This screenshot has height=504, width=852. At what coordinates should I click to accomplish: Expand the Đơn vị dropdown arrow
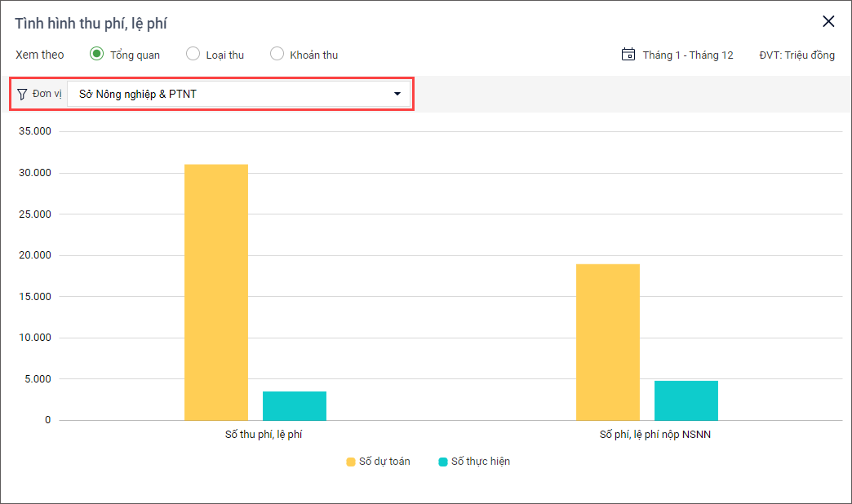click(397, 94)
